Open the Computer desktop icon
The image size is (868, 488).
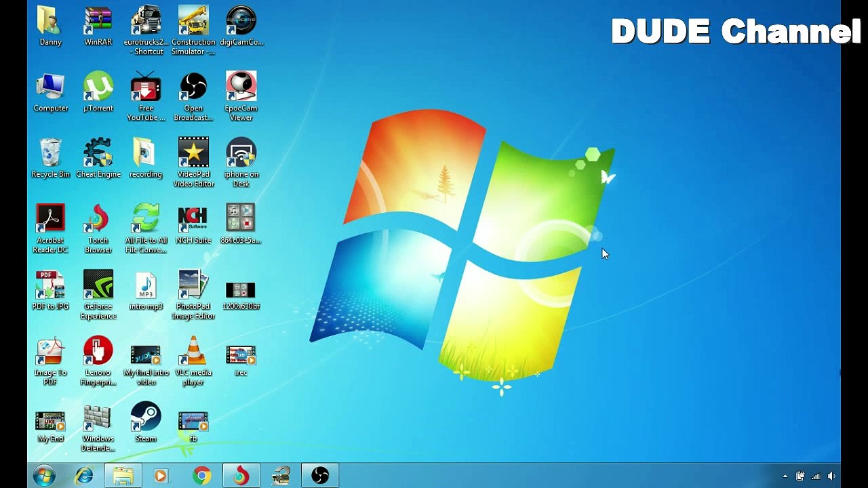50,92
